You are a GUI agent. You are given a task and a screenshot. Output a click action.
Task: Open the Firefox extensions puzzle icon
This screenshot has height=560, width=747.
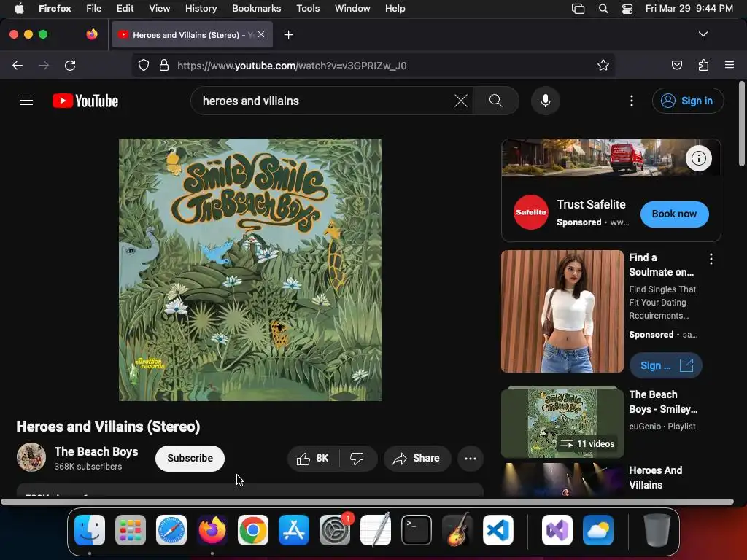[703, 65]
